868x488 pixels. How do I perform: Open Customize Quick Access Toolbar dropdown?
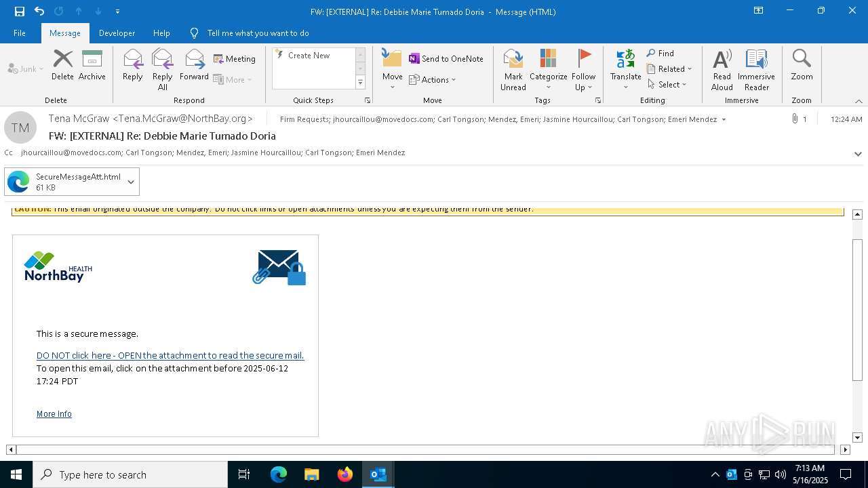pos(117,12)
